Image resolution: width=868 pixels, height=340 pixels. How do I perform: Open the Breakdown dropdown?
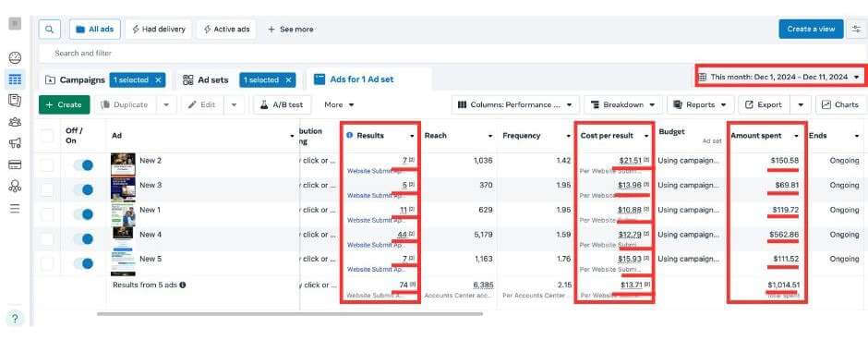622,104
